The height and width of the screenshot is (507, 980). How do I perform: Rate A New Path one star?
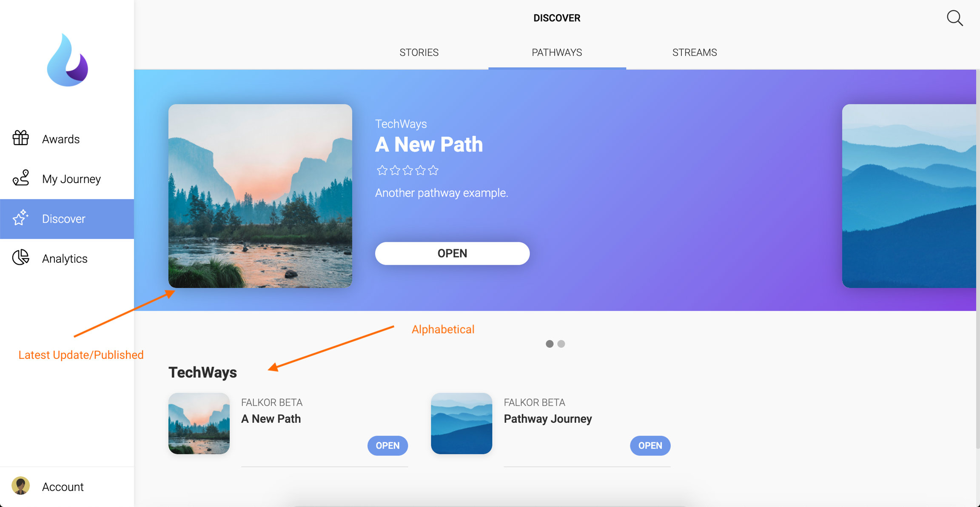click(x=382, y=170)
